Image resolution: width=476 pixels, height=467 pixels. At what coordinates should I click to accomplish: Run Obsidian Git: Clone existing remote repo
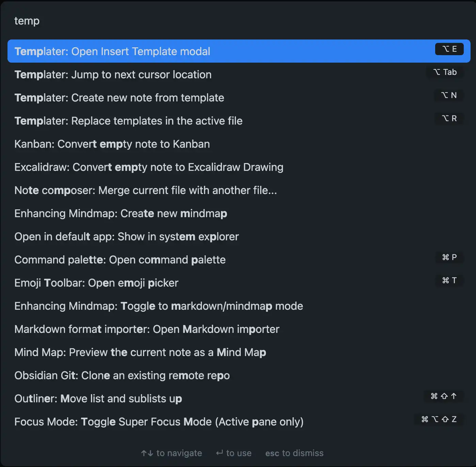[x=122, y=375]
